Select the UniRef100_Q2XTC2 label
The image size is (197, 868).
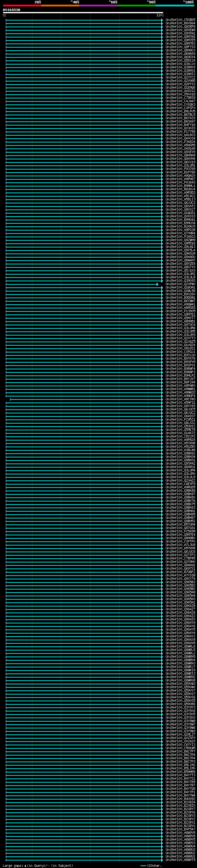click(x=180, y=78)
